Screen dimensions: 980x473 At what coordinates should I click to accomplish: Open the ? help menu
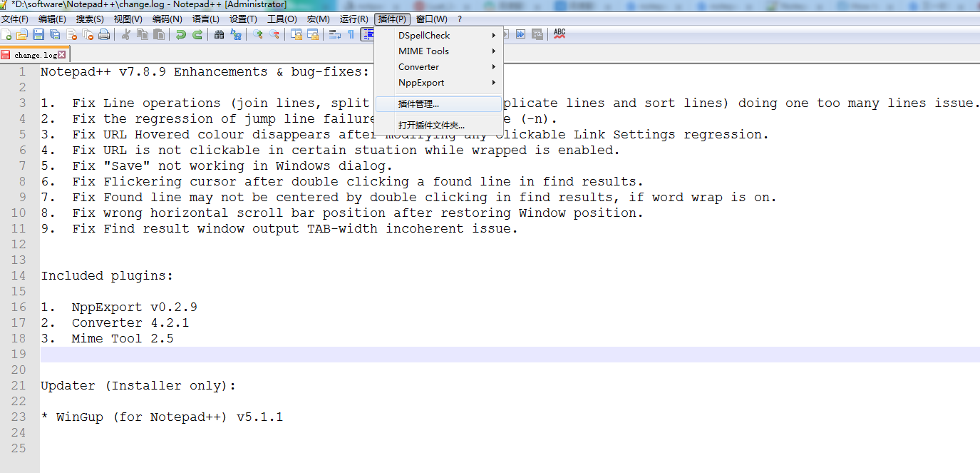(x=460, y=19)
